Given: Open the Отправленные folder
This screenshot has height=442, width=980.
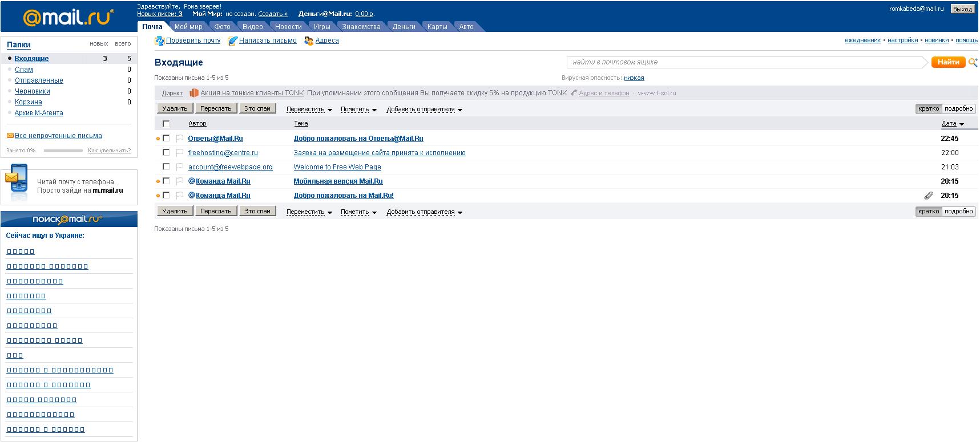Looking at the screenshot, I should point(39,80).
